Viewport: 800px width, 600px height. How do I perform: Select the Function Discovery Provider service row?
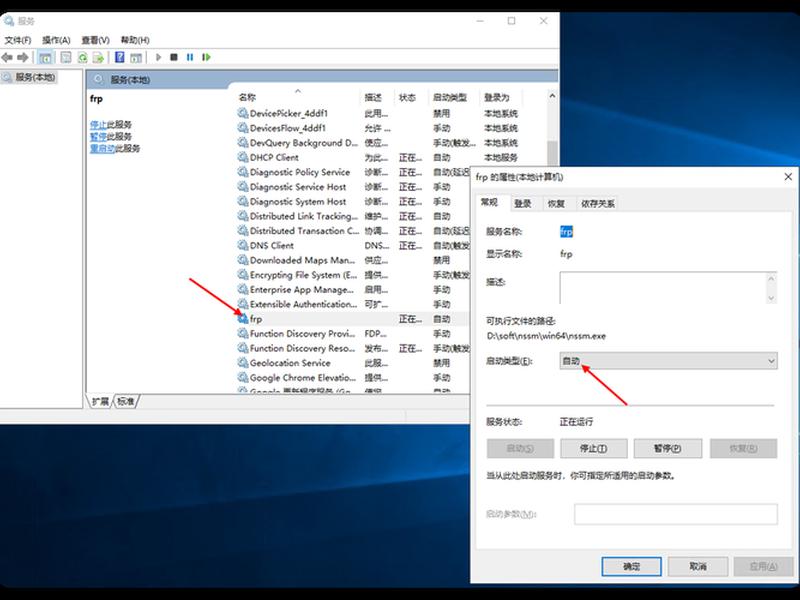[352, 334]
